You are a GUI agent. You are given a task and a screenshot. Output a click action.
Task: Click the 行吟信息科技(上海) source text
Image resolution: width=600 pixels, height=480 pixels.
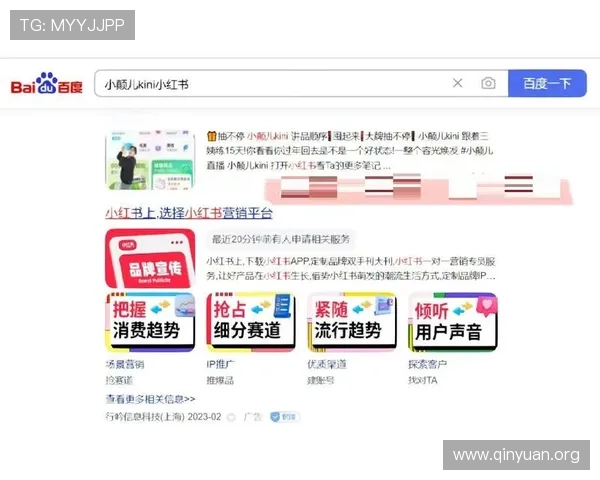pos(145,416)
